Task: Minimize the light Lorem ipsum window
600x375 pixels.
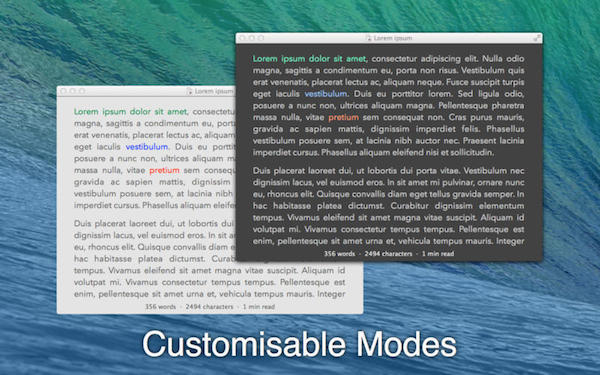Action: coord(73,91)
